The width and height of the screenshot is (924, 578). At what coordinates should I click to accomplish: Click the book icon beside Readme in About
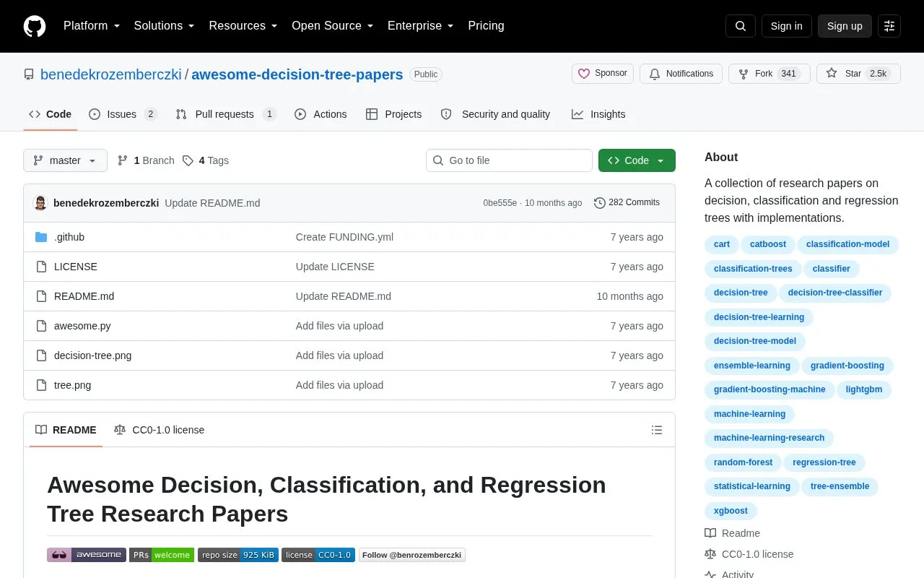tap(710, 533)
